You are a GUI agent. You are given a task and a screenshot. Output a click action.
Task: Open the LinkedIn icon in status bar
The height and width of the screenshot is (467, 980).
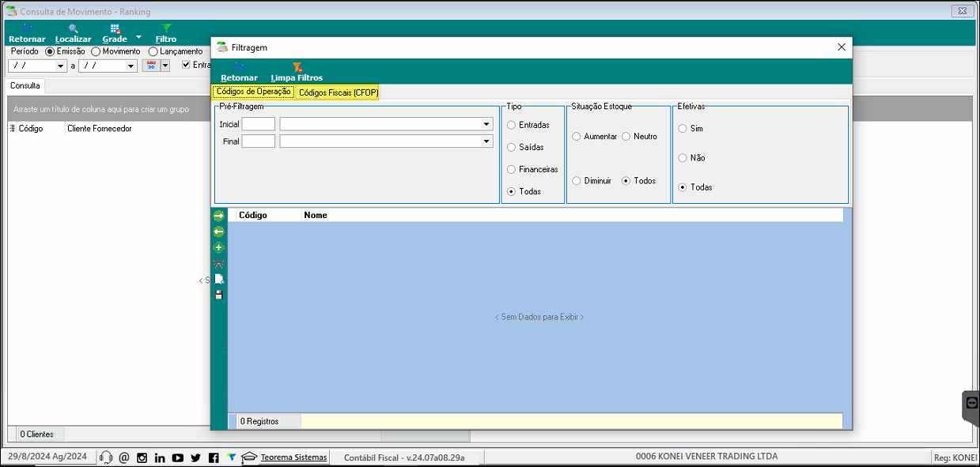click(160, 458)
